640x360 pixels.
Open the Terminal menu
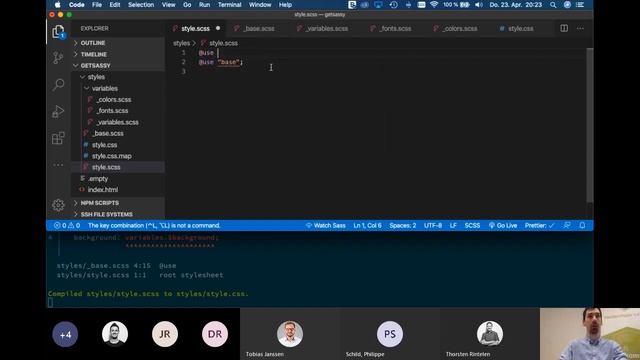[229, 5]
